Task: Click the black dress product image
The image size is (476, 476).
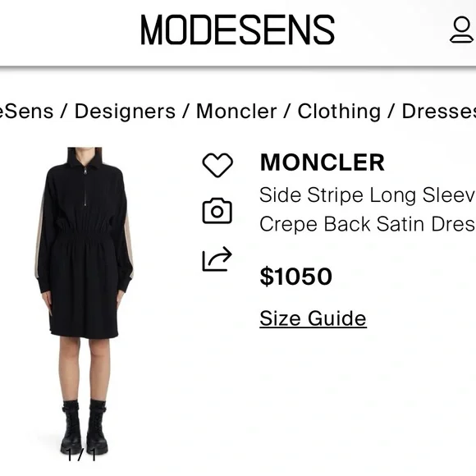Action: click(x=84, y=300)
